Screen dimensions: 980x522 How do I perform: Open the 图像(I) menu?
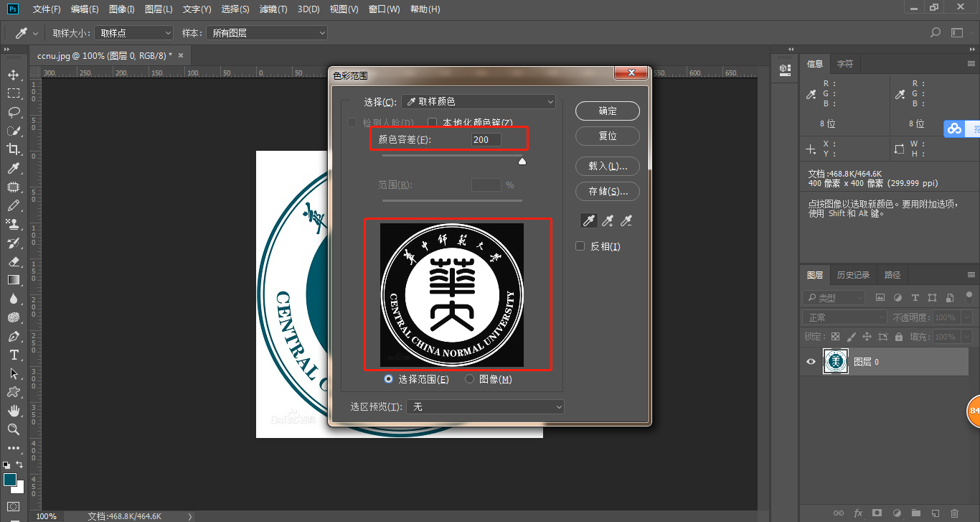[122, 9]
